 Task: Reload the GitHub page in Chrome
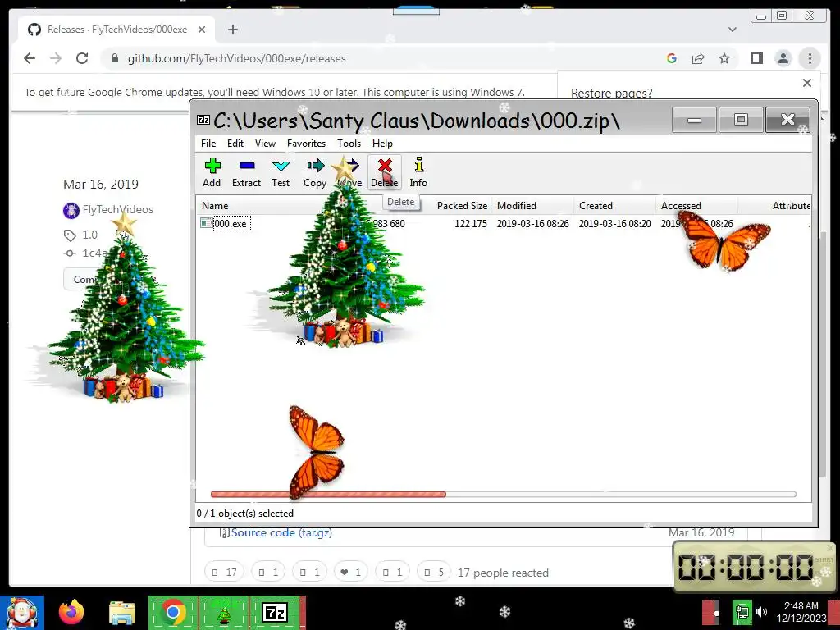click(x=82, y=58)
